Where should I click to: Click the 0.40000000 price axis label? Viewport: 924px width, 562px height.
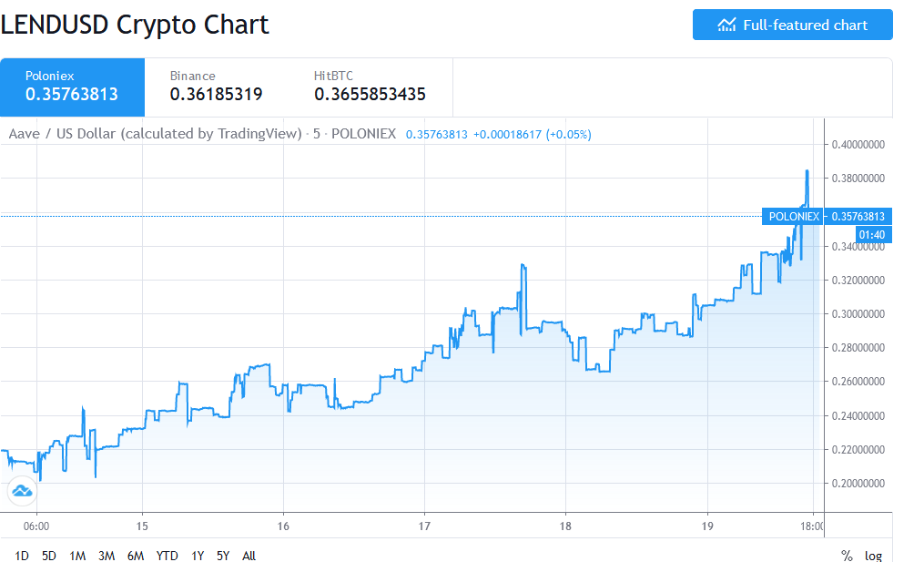point(858,145)
